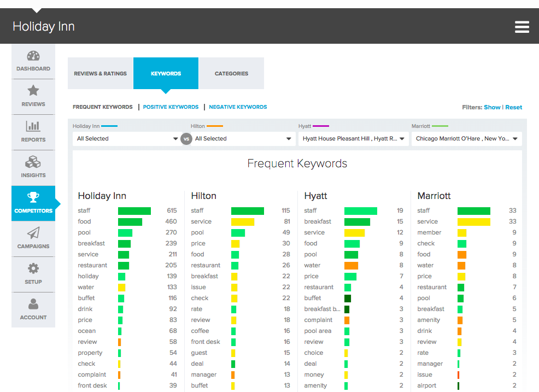This screenshot has width=539, height=392.
Task: Click the Hilton column heading
Action: click(203, 196)
